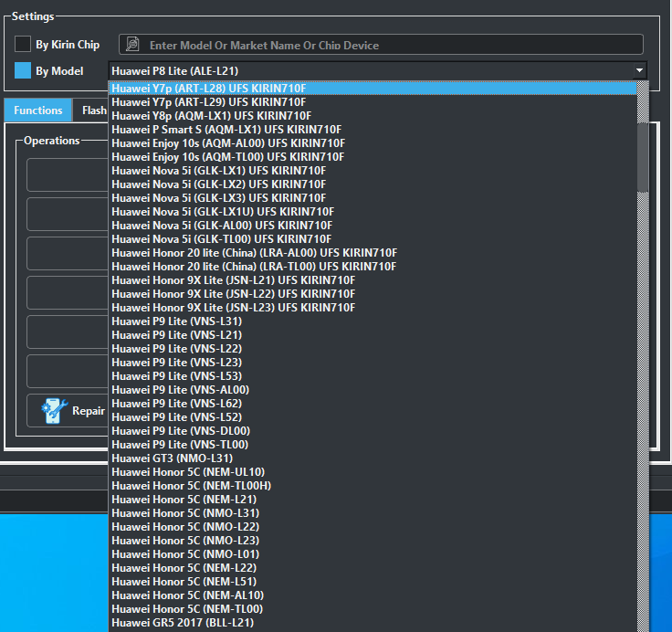Select Huawei Y8p (AQM-LX1) UFS KIRIN710F
672x632 pixels.
[373, 116]
